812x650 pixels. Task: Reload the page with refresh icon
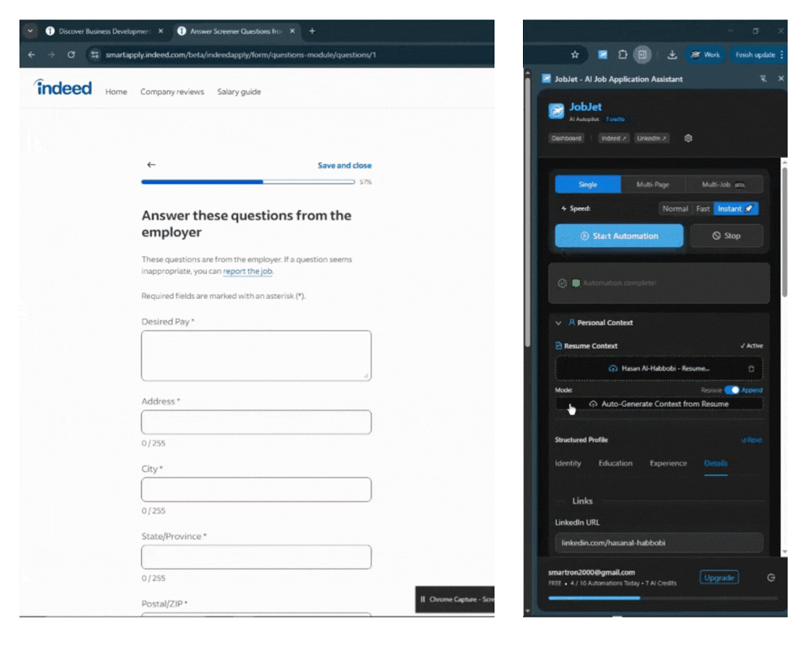71,54
